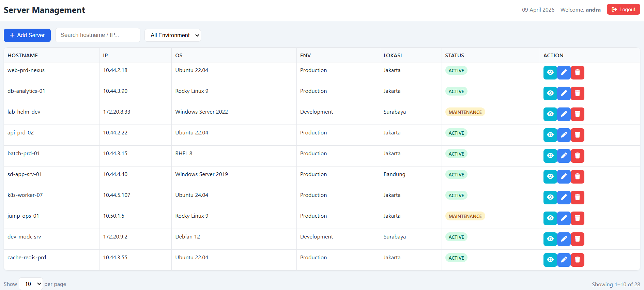Delete the api-prd-02 row
644x290 pixels.
click(x=577, y=135)
